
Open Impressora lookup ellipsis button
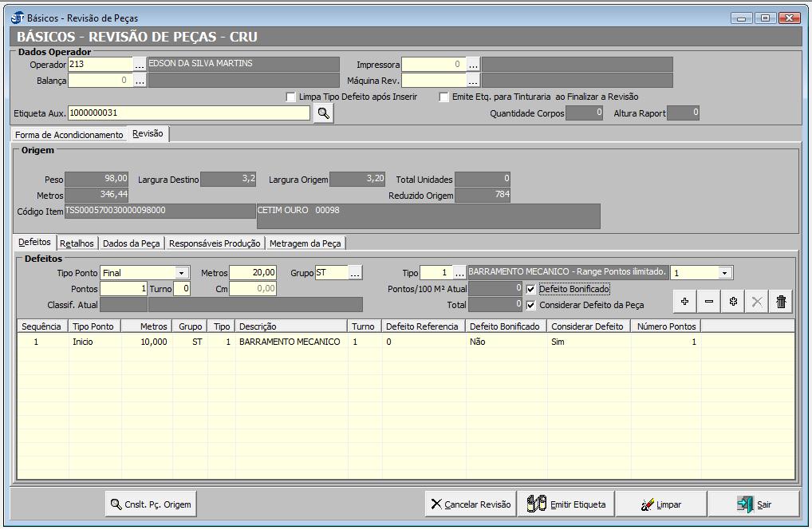pos(473,64)
